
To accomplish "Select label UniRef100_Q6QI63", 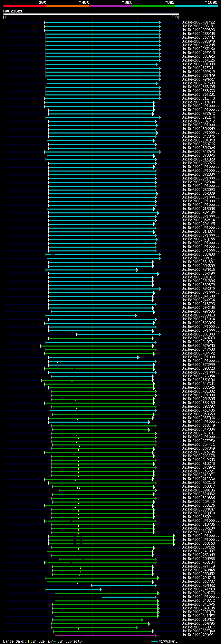I will click(198, 543).
